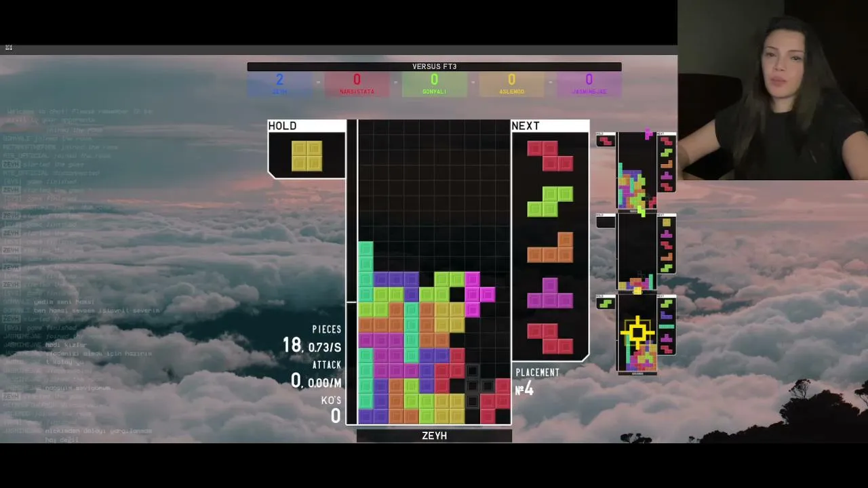
Task: Select the blue ZEYH score tile
Action: coord(279,84)
